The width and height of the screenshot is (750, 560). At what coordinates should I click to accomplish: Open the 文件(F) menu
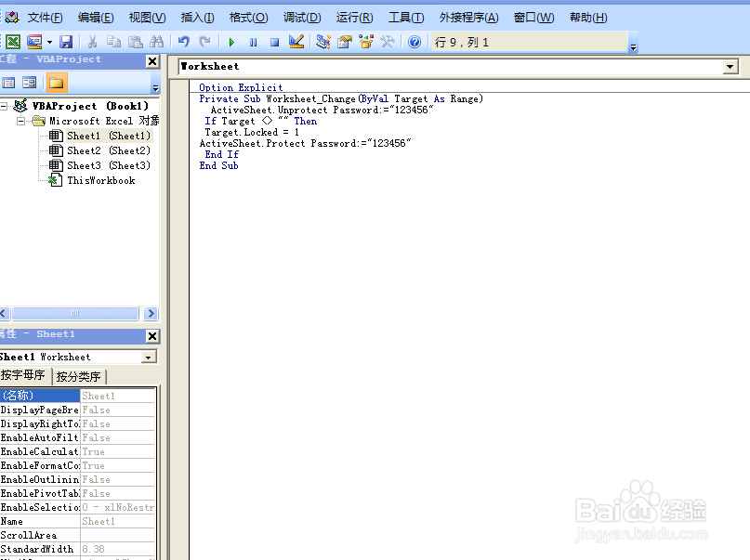[x=45, y=18]
